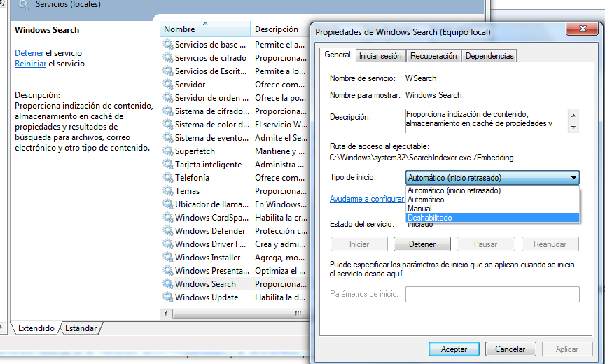Viewport: 605px width, 364px height.
Task: Click the Windows Defender service icon
Action: 167,231
